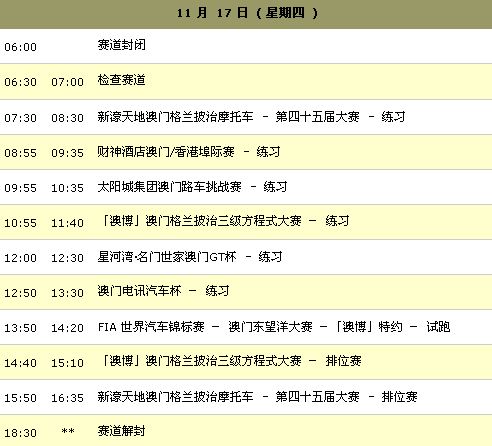Click the 三级方程式大赛 排位赛 entry

click(x=231, y=361)
